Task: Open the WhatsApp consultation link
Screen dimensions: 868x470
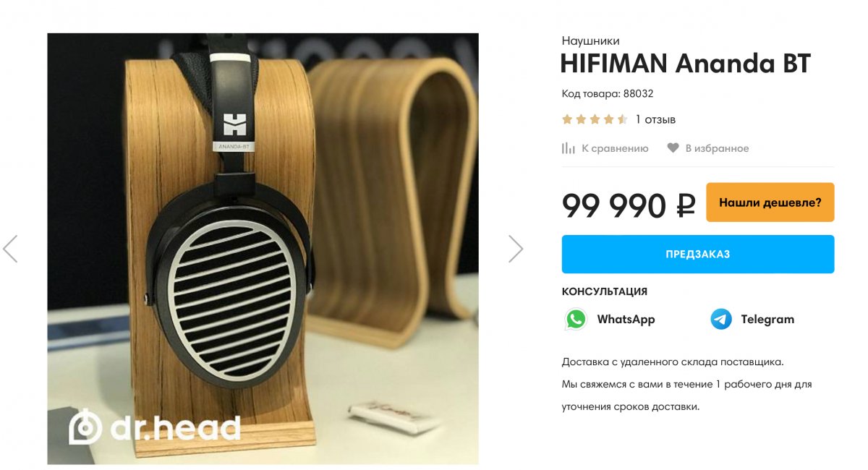Action: point(610,319)
